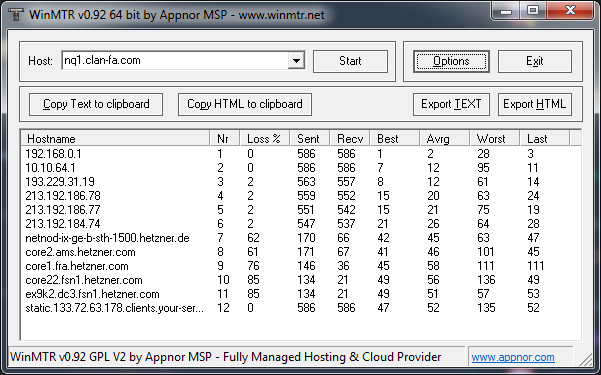The image size is (601, 375).
Task: Click worst value 136 for core22.fsn1
Action: 486,280
